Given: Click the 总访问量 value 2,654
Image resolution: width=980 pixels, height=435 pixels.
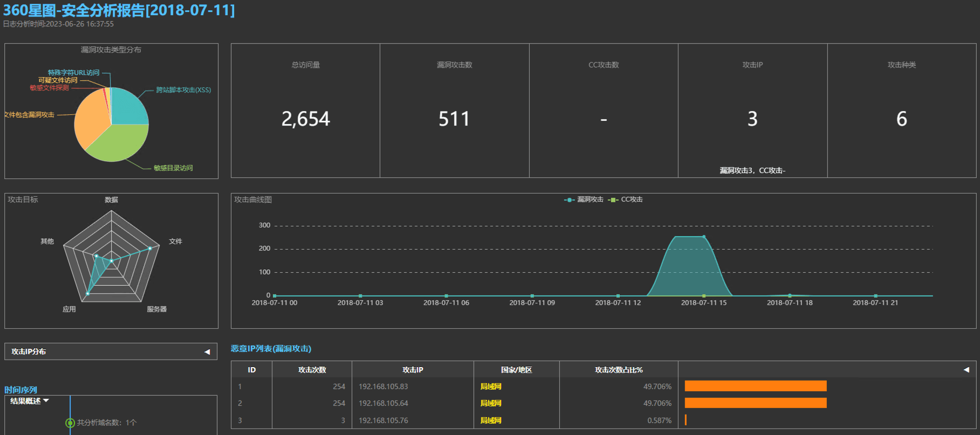Looking at the screenshot, I should 306,119.
